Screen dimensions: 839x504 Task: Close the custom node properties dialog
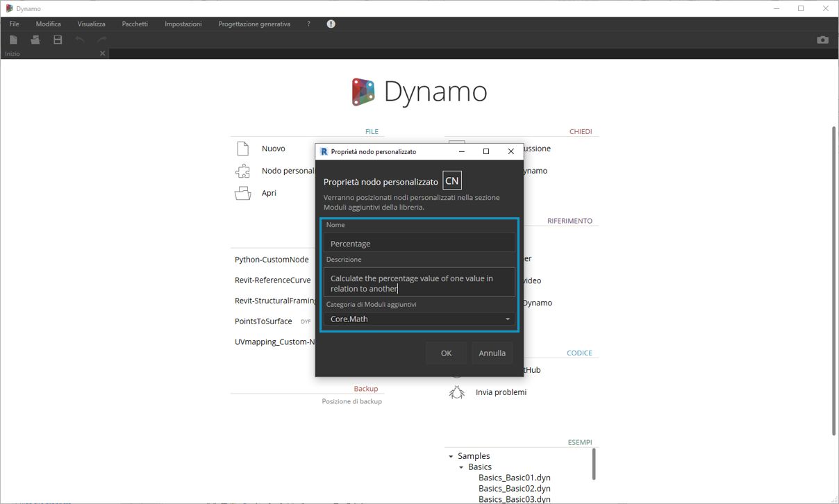tap(510, 151)
